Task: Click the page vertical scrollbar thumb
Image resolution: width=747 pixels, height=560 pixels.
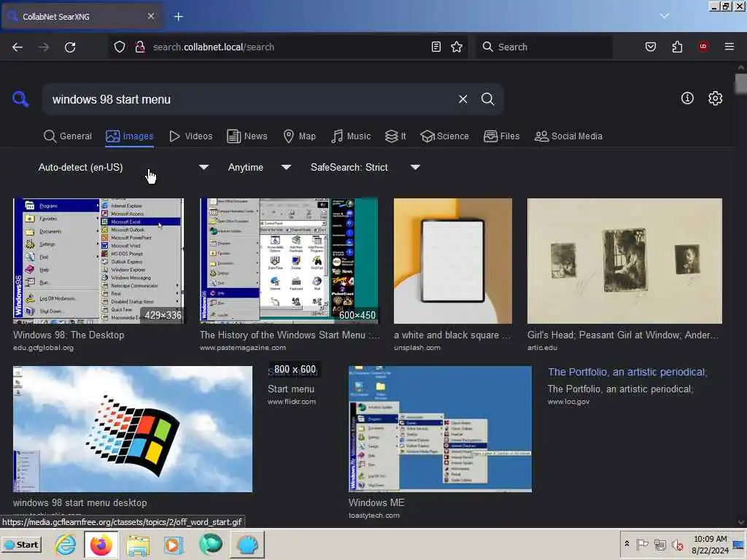Action: click(741, 84)
